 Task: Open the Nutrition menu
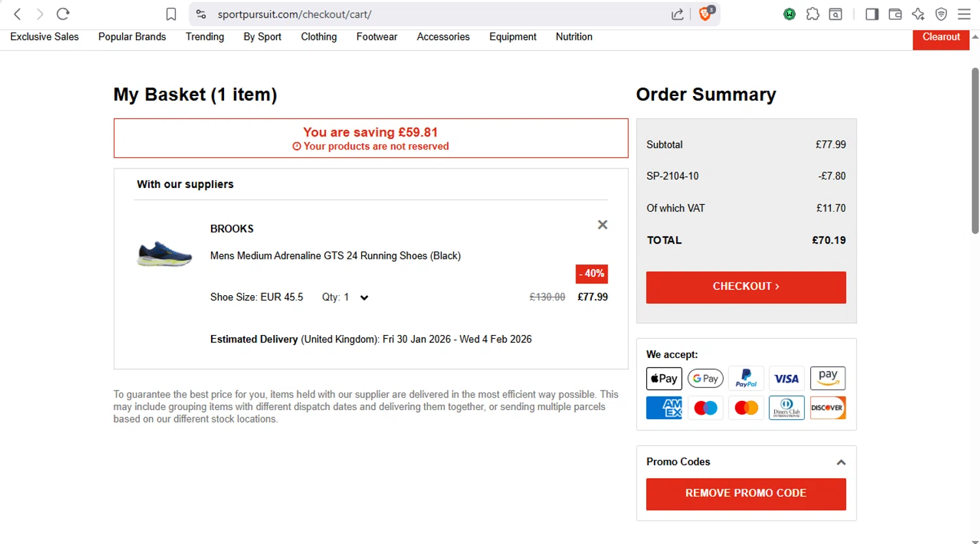[x=574, y=37]
